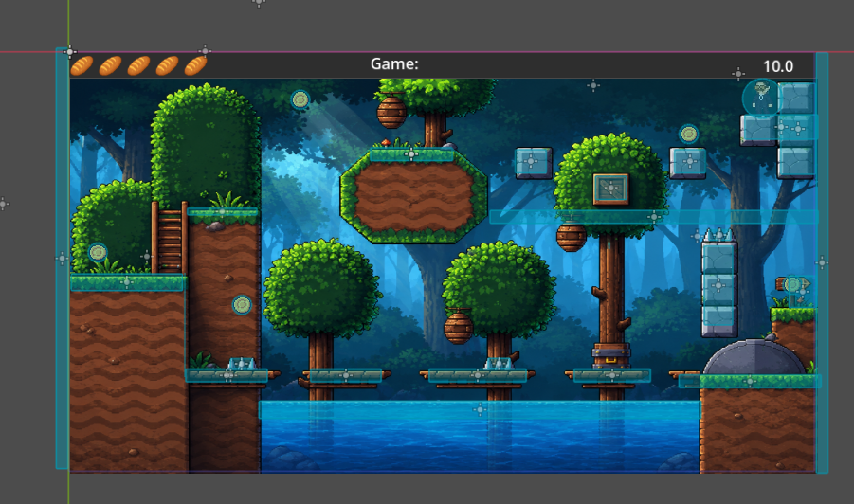Viewport: 854px width, 504px height.
Task: Select the fifth bread loaf life icon
Action: 195,66
